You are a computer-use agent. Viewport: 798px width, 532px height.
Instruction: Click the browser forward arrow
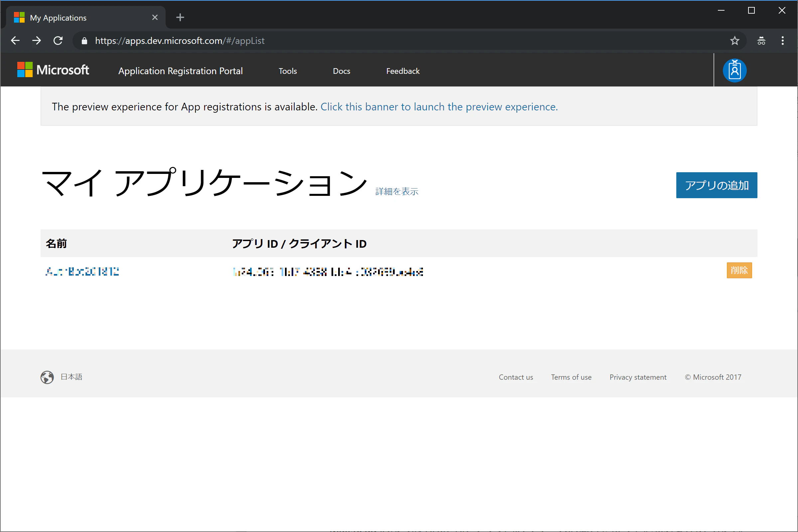[37, 41]
